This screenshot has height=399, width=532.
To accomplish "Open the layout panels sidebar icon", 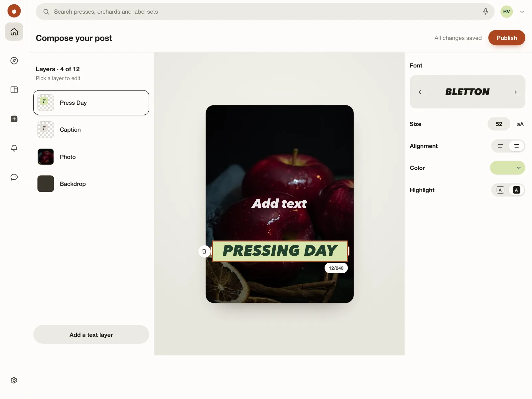I will pos(14,90).
